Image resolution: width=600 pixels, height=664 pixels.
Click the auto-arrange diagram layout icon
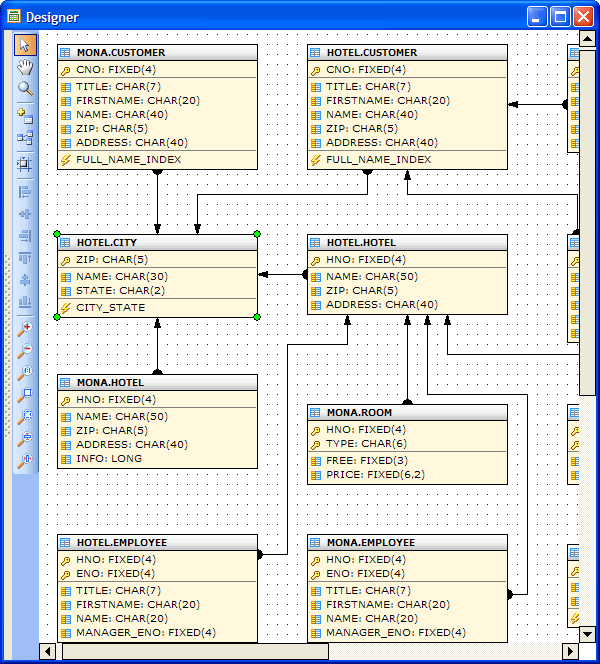click(25, 138)
